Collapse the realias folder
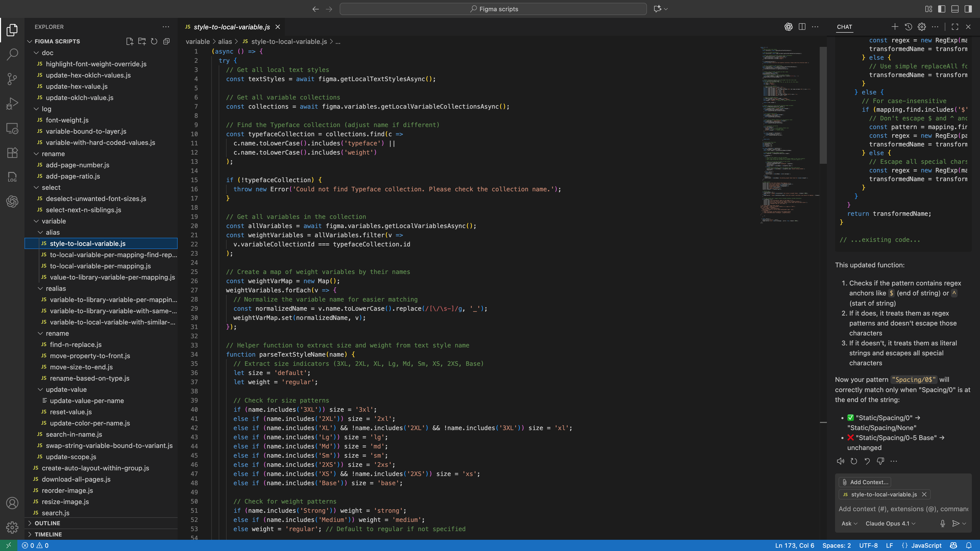The height and width of the screenshot is (551, 980). point(56,289)
